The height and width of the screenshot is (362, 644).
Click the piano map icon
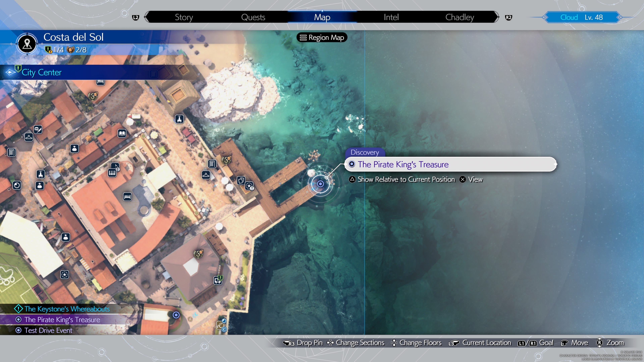point(112,173)
